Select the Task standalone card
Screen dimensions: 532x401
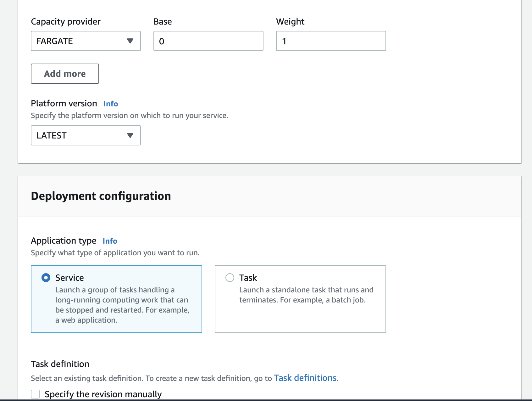(300, 299)
